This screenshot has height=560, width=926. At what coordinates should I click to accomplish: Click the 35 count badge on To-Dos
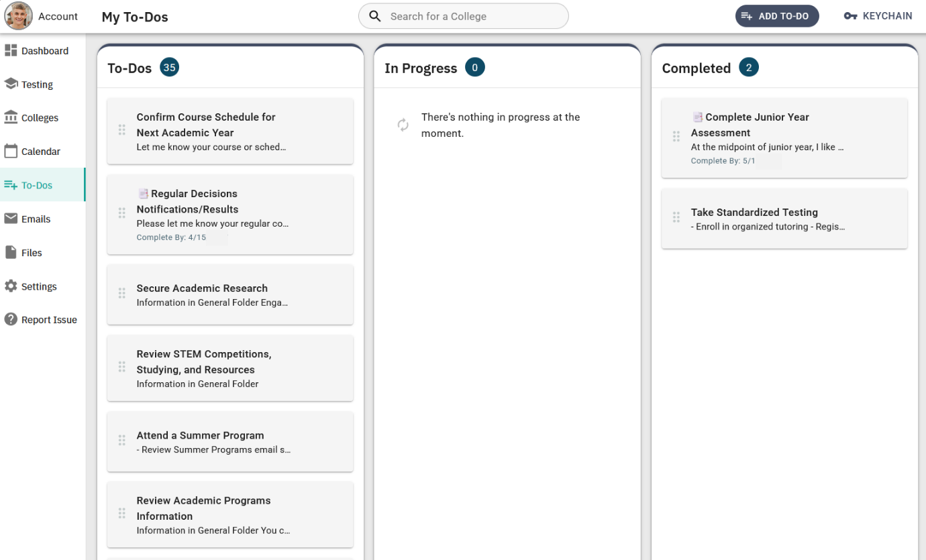pos(169,67)
